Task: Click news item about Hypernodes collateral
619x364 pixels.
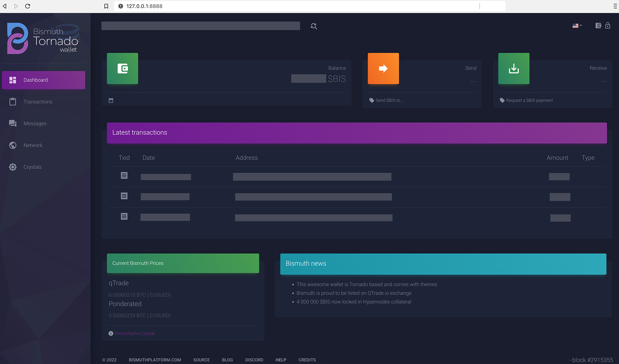Action: click(354, 302)
